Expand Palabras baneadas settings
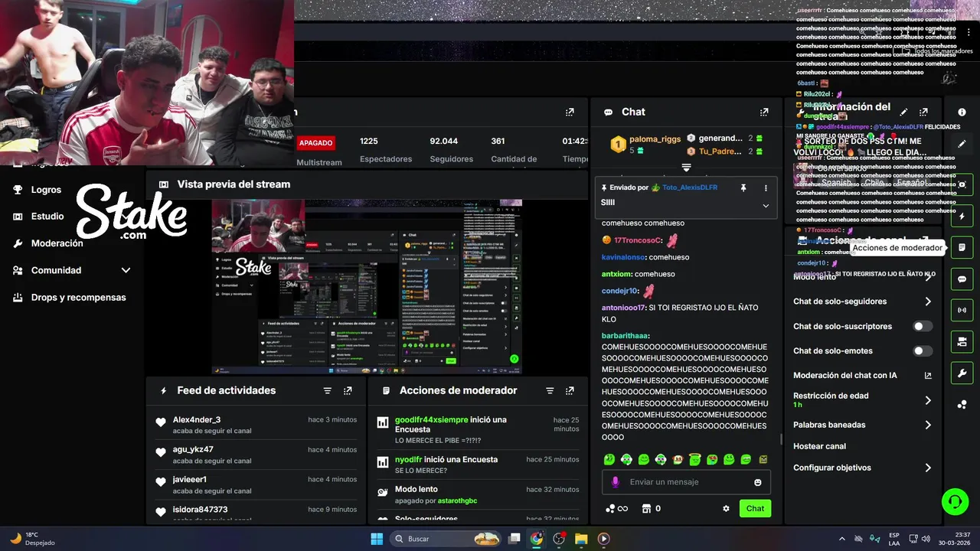This screenshot has height=551, width=980. pyautogui.click(x=928, y=425)
